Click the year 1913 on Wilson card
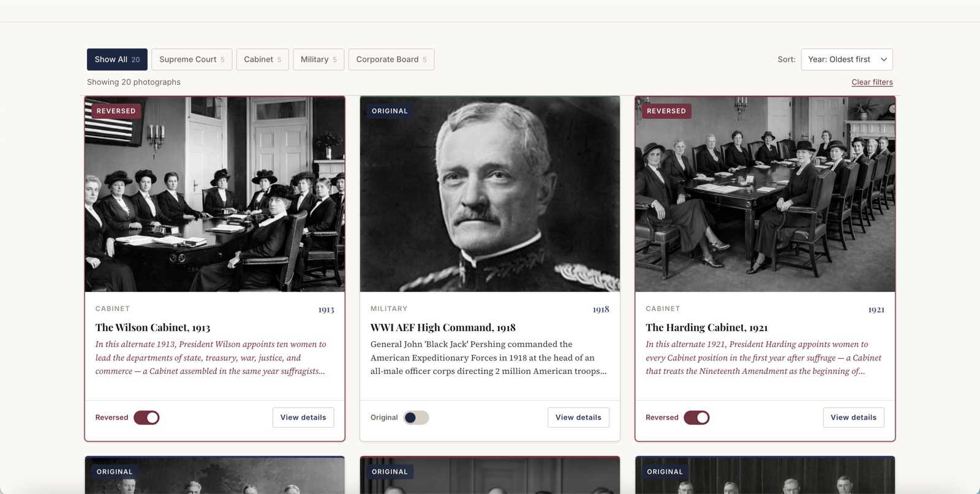The width and height of the screenshot is (980, 494). [326, 310]
